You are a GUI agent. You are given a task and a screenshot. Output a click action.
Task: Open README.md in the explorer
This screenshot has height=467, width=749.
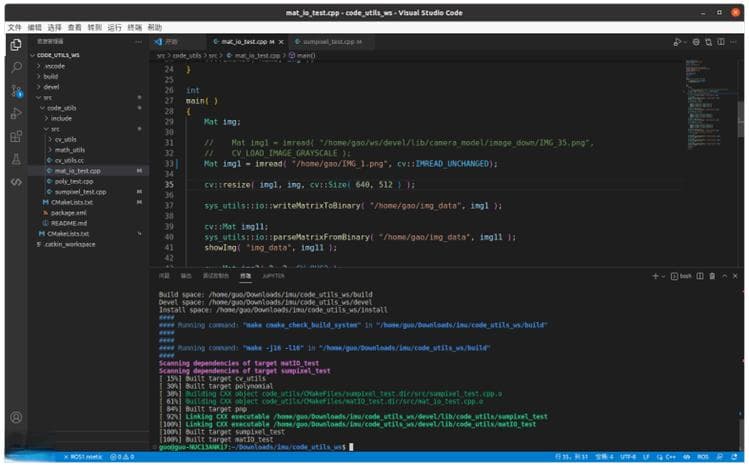[88, 223]
